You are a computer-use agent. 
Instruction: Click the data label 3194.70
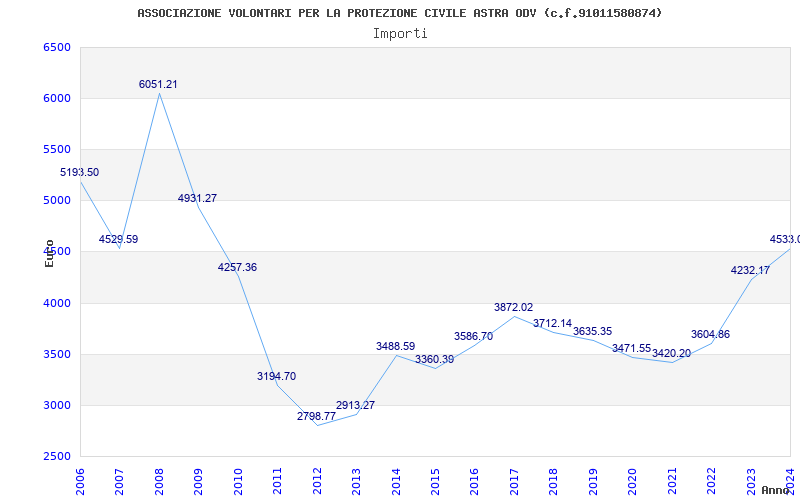point(277,377)
